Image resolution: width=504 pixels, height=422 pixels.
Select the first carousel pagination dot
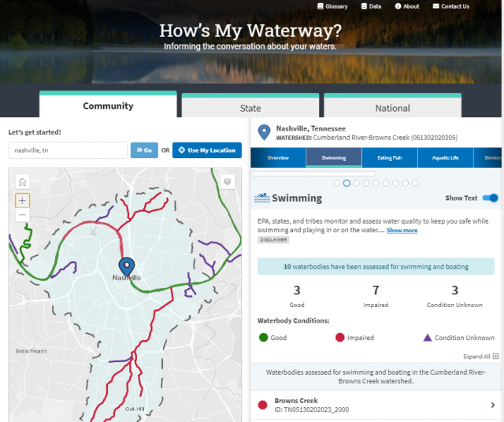pyautogui.click(x=337, y=183)
